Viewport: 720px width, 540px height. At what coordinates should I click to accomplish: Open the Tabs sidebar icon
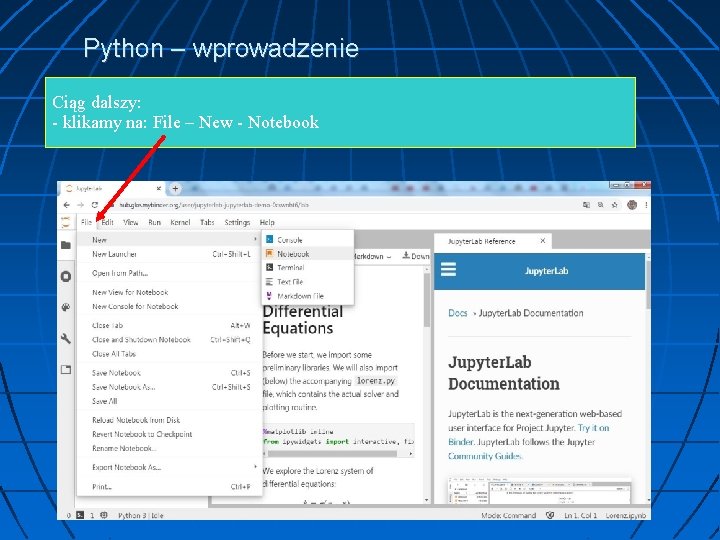point(66,369)
